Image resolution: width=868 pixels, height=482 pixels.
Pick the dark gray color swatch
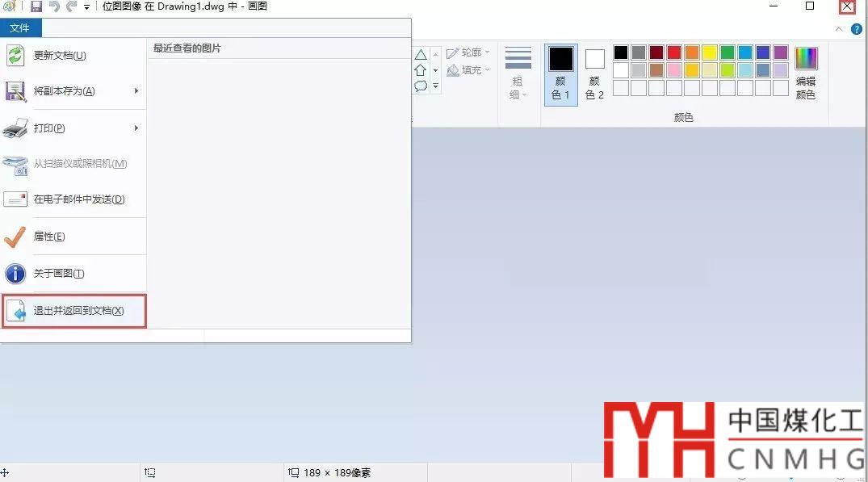[x=639, y=52]
